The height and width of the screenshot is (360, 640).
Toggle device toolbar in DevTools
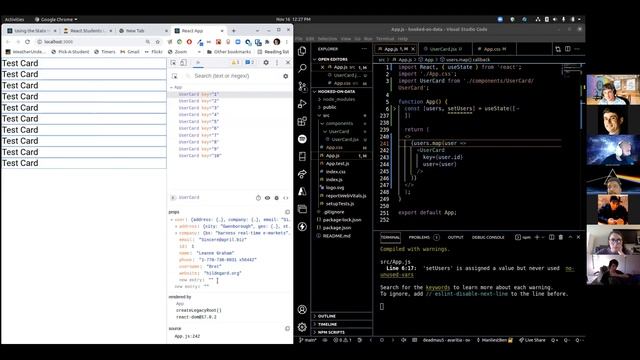pos(183,62)
